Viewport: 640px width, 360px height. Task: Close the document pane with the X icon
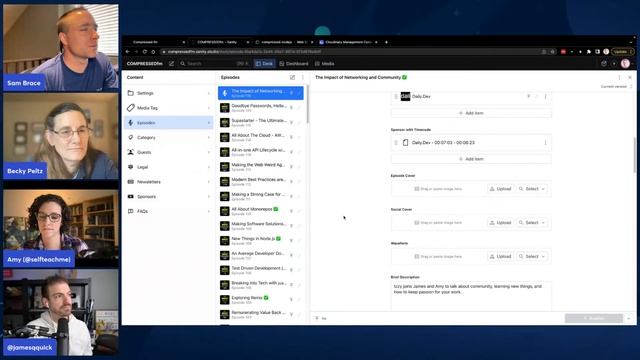630,77
